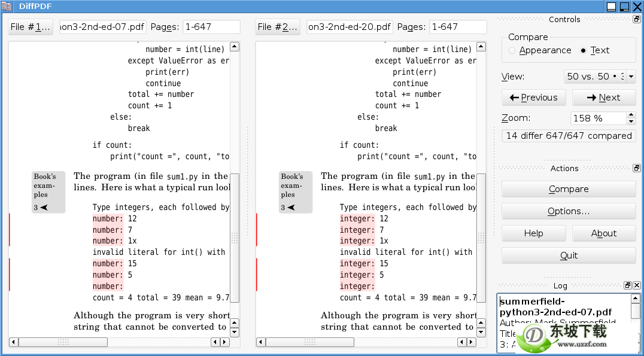Image resolution: width=644 pixels, height=356 pixels.
Task: Click the log entry 'summerfield-python3-2nd-ed-07.pdf'
Action: click(555, 307)
